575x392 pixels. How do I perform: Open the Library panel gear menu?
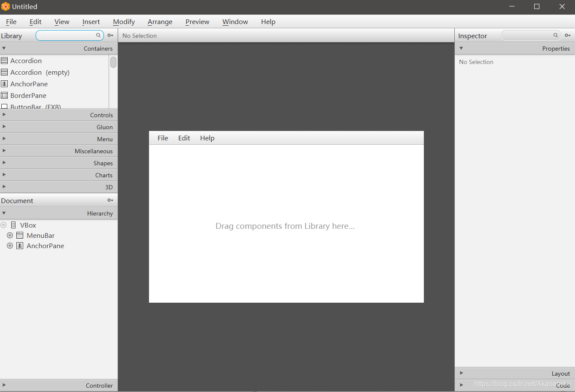click(110, 36)
